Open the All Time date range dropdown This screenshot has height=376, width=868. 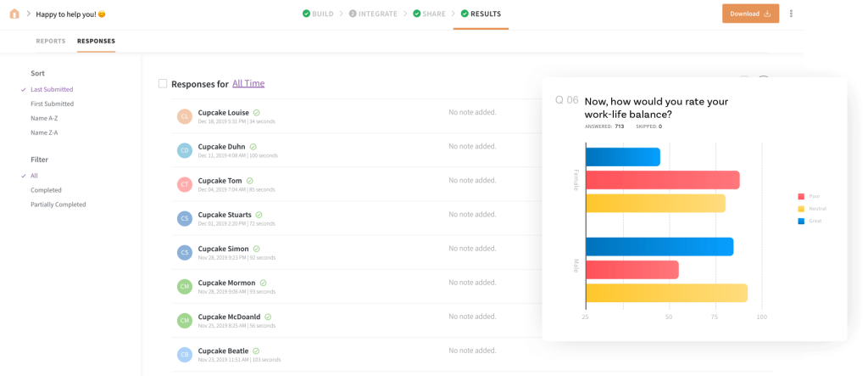(x=248, y=83)
